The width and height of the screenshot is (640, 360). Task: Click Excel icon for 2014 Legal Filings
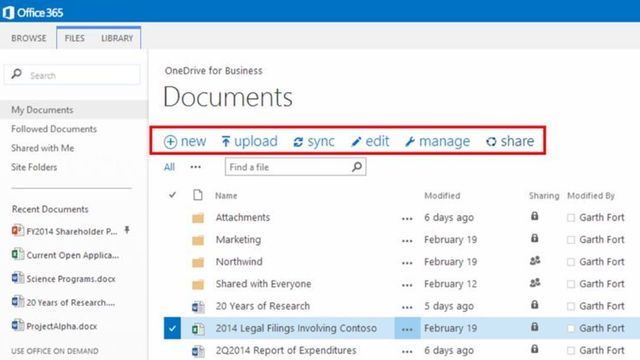point(198,328)
